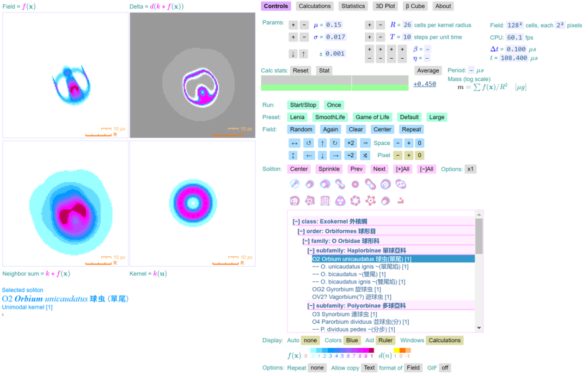Click the shift field up arrow
588x376 pixels.
[322, 143]
